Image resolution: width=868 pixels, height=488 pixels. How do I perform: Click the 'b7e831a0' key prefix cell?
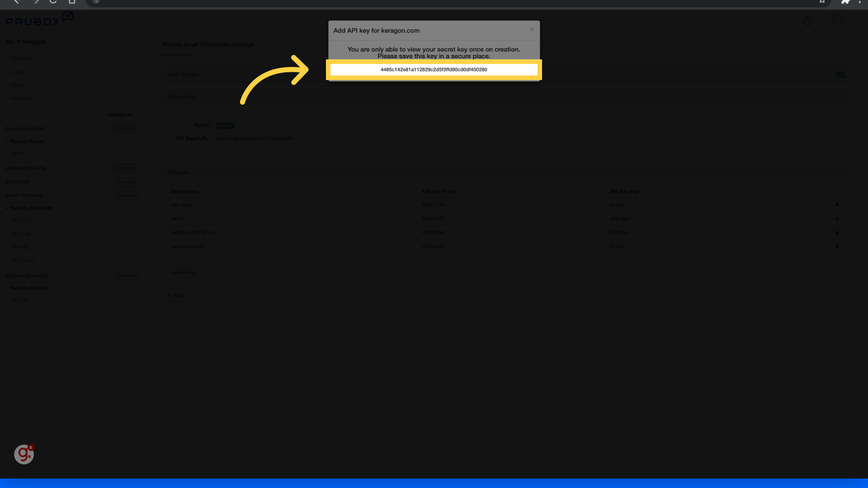point(433,233)
